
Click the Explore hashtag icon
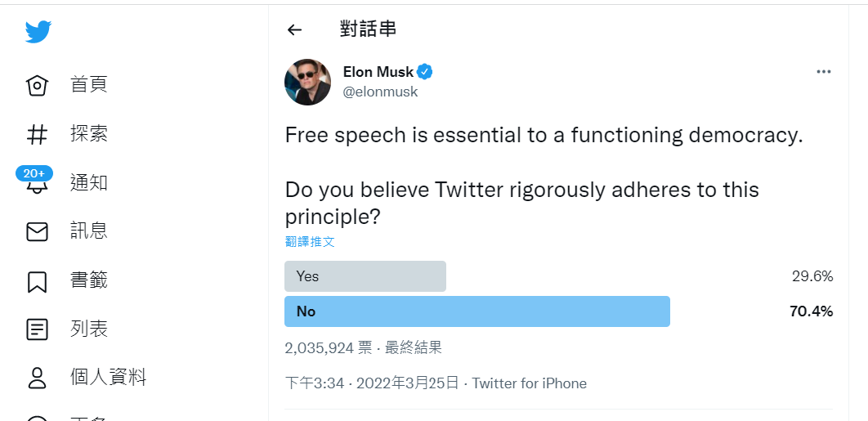point(38,134)
